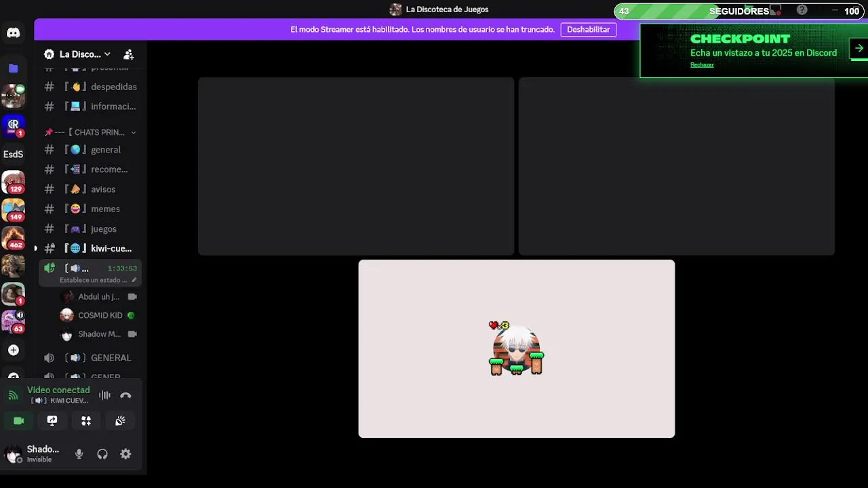Open the CR server with 1 notification
The width and height of the screenshot is (868, 488).
(x=13, y=125)
